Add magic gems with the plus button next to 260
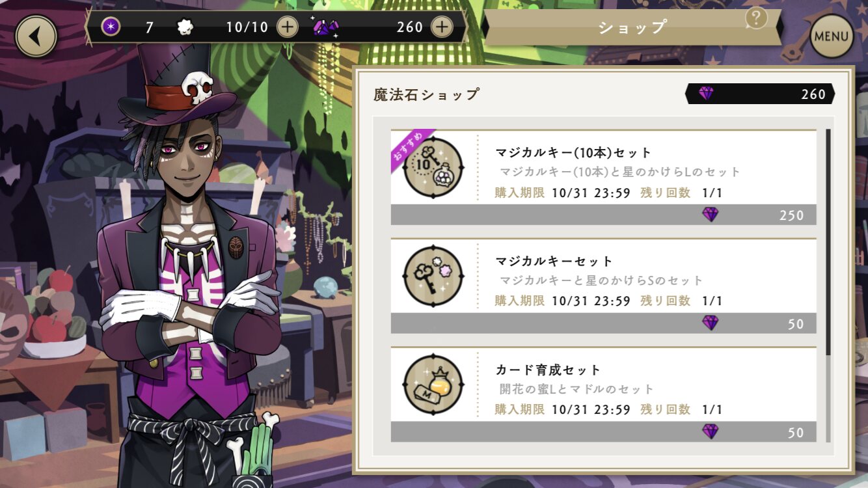 tap(441, 27)
